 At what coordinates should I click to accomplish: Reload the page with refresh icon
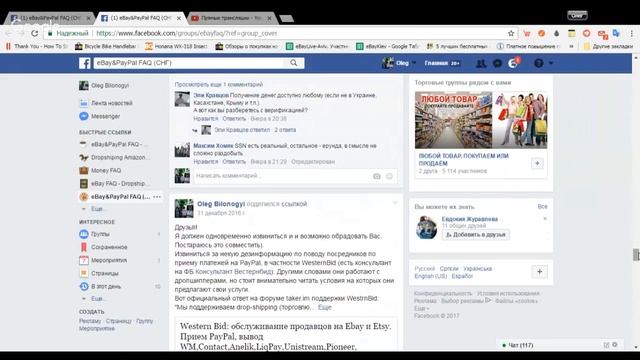click(x=35, y=33)
